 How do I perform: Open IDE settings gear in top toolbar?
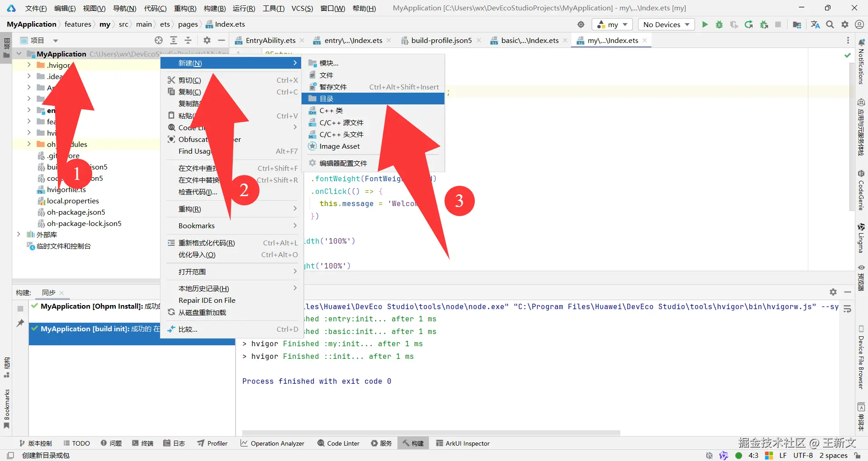click(845, 24)
